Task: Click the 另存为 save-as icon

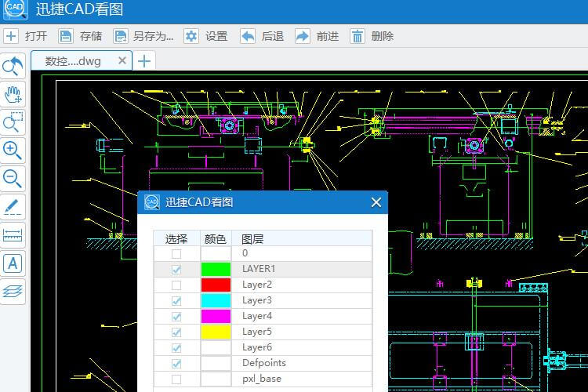Action: (121, 36)
